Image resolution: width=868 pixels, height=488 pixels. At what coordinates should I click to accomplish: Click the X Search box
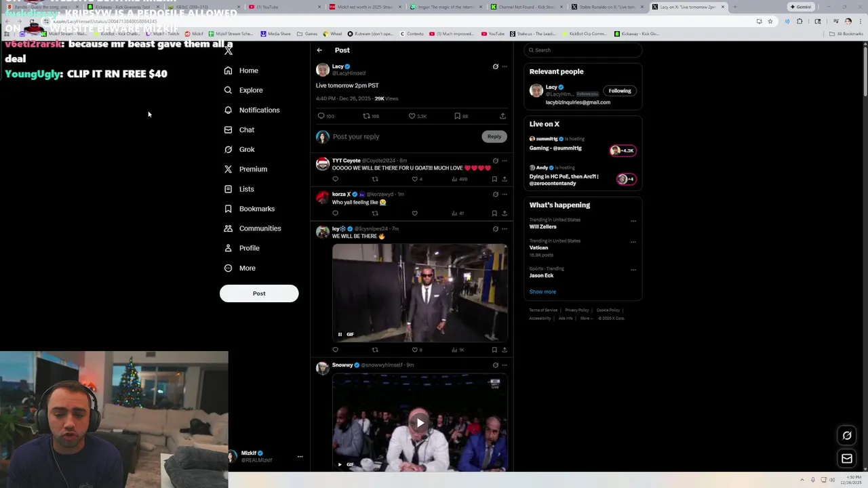(583, 50)
